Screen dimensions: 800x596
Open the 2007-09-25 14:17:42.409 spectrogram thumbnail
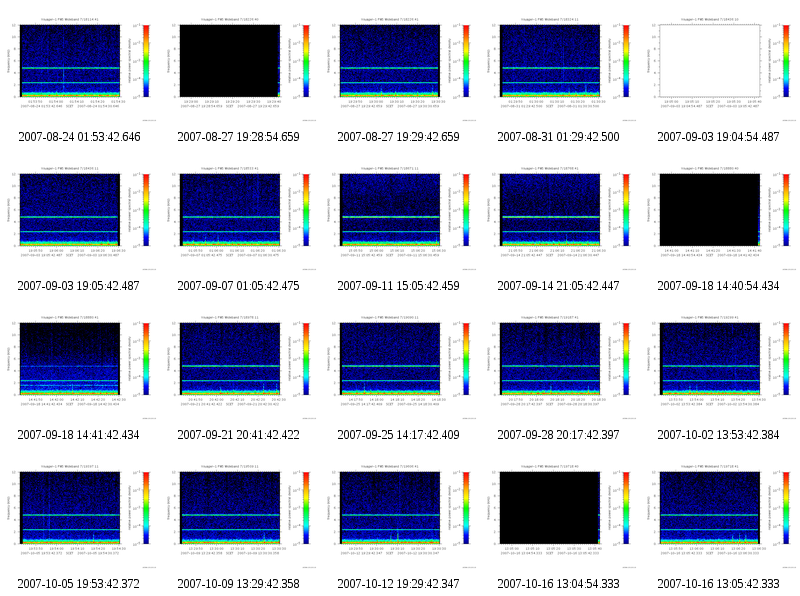point(399,367)
